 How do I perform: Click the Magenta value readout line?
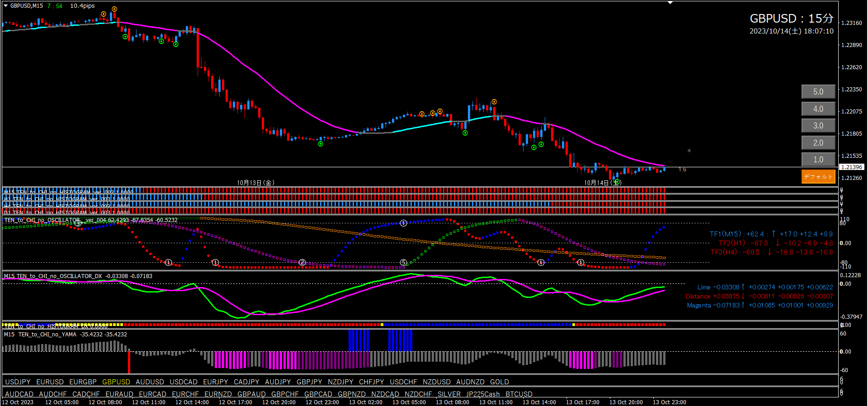click(x=760, y=305)
